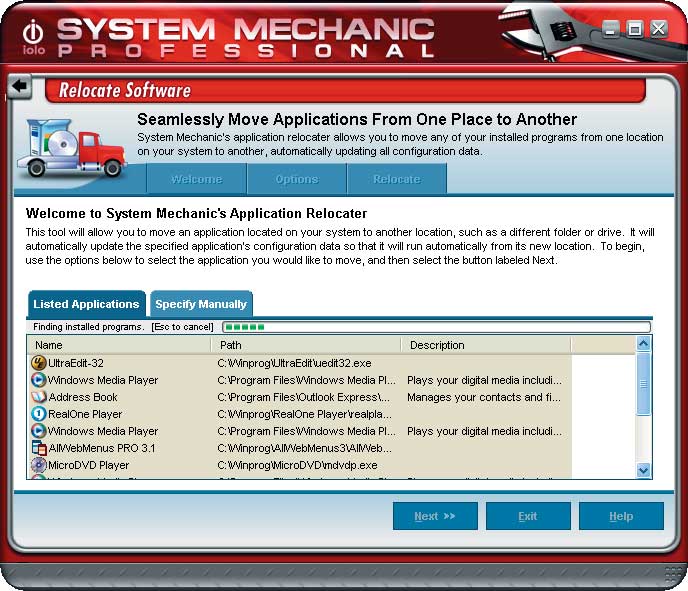Screen dimensions: 688x591
Task: Click the 'Manages your contacts' description
Action: 484,397
